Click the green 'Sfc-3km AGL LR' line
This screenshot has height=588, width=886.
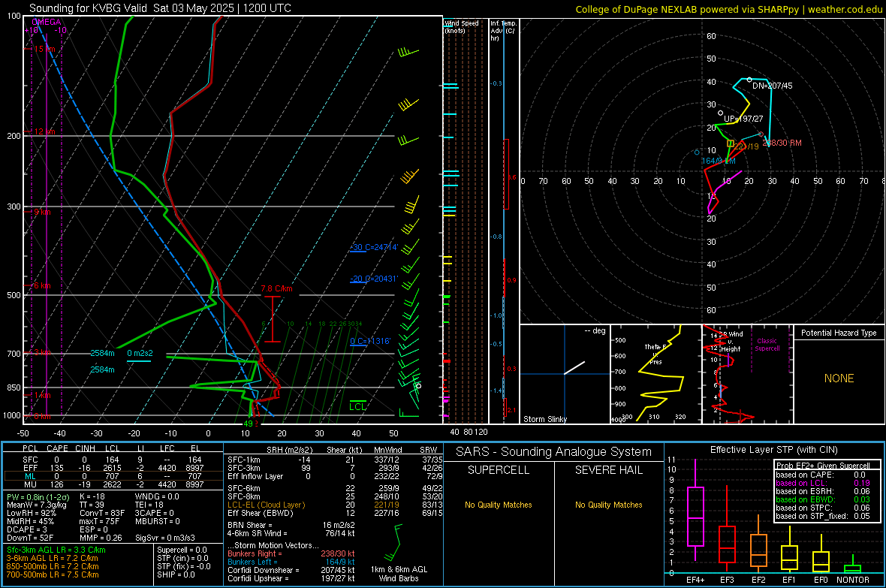56,550
